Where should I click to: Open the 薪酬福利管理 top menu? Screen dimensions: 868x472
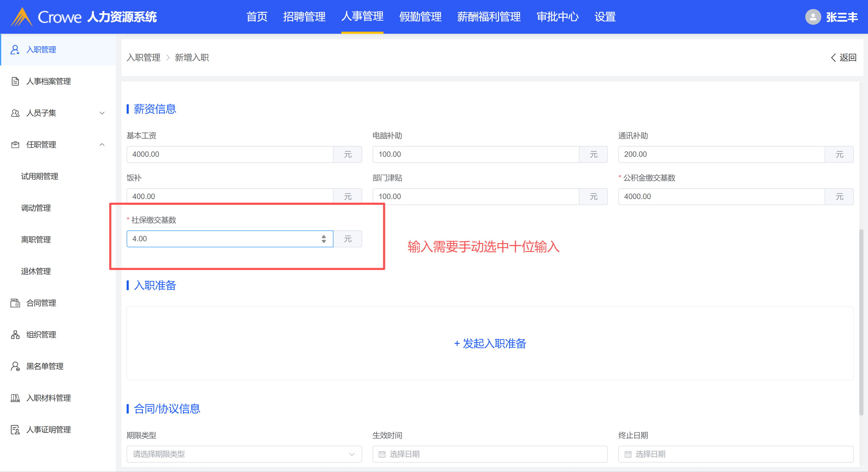(x=489, y=17)
